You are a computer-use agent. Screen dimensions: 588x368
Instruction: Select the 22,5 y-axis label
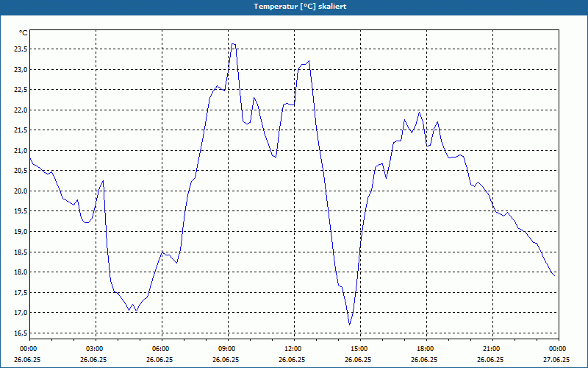pyautogui.click(x=21, y=90)
